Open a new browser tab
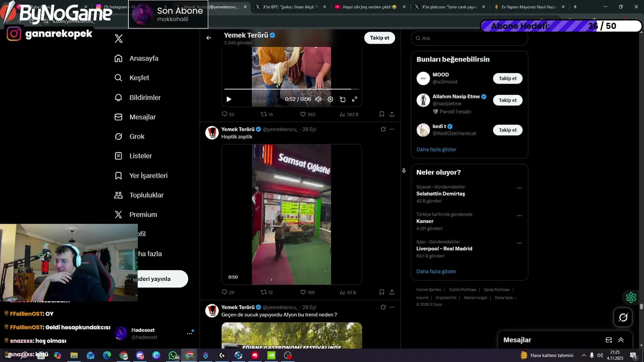Viewport: 644px width, 362px height. [x=575, y=7]
